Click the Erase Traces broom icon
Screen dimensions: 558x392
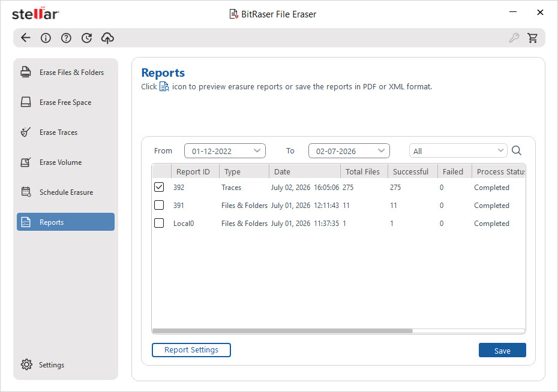point(26,132)
